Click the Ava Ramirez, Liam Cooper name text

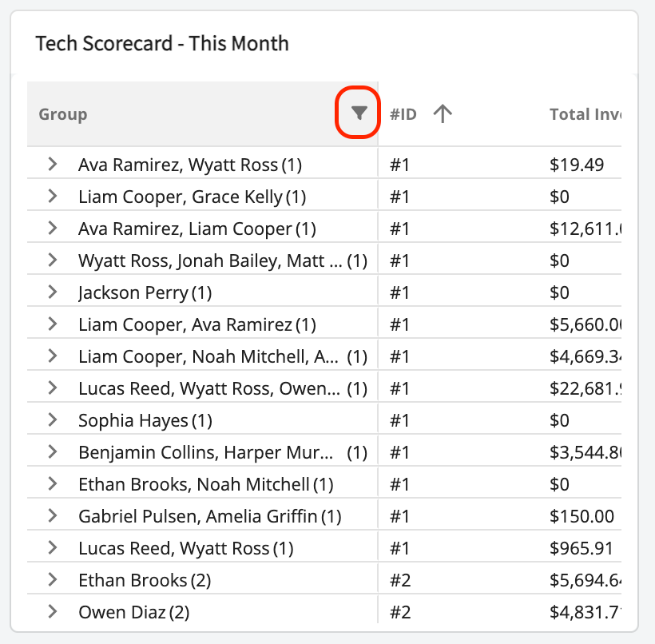coord(185,229)
